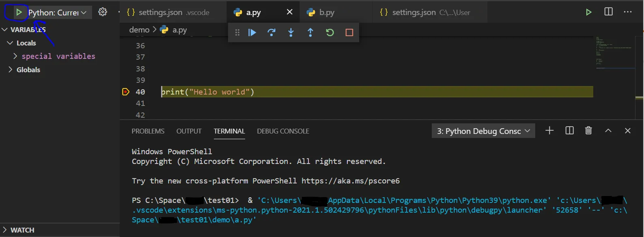Click the Copyright Microsoft Corporation terminal line

point(258,161)
